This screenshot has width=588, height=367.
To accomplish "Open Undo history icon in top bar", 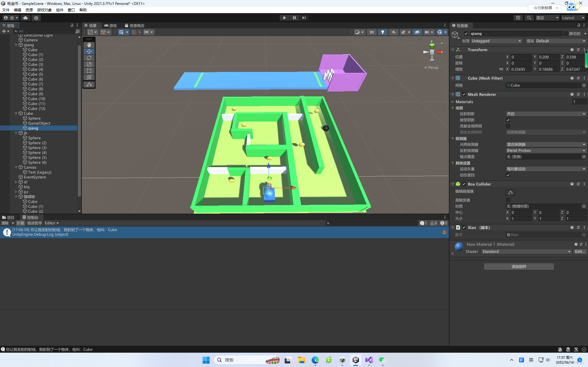I will [518, 18].
